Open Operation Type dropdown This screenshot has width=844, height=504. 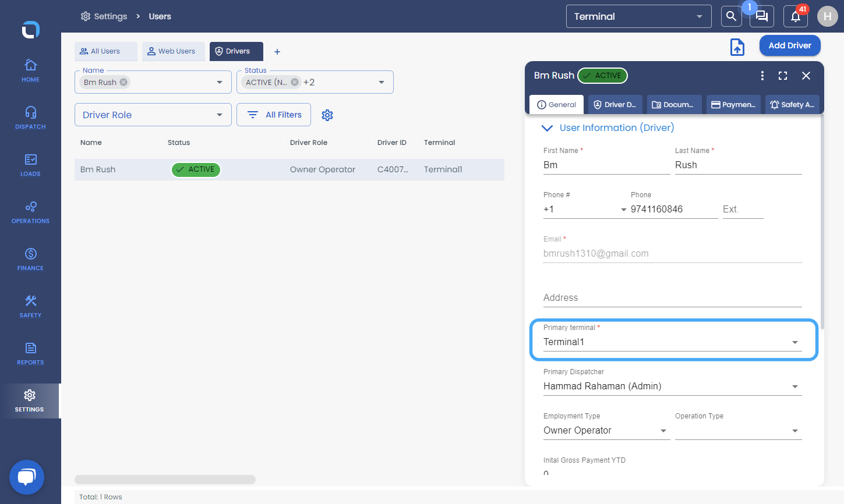coord(738,431)
